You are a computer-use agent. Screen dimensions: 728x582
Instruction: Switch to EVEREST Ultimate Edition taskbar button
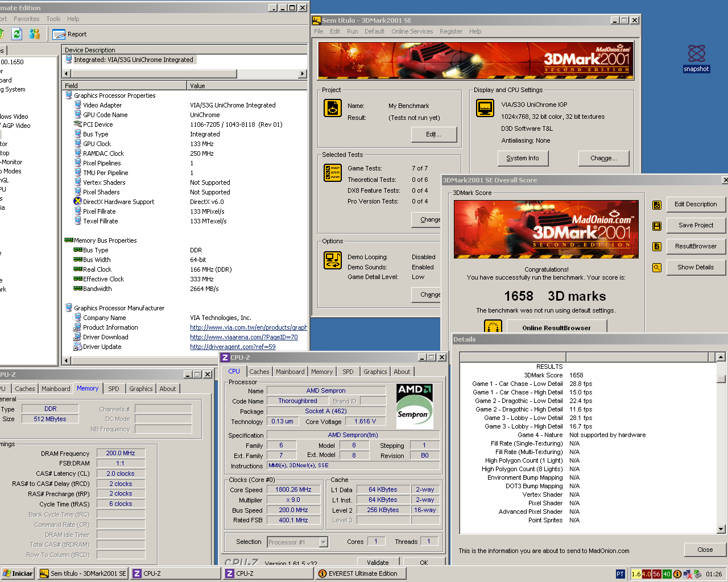point(361,573)
